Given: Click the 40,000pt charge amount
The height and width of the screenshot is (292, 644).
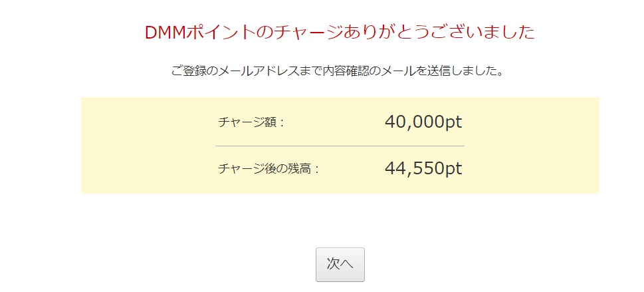Looking at the screenshot, I should coord(423,122).
